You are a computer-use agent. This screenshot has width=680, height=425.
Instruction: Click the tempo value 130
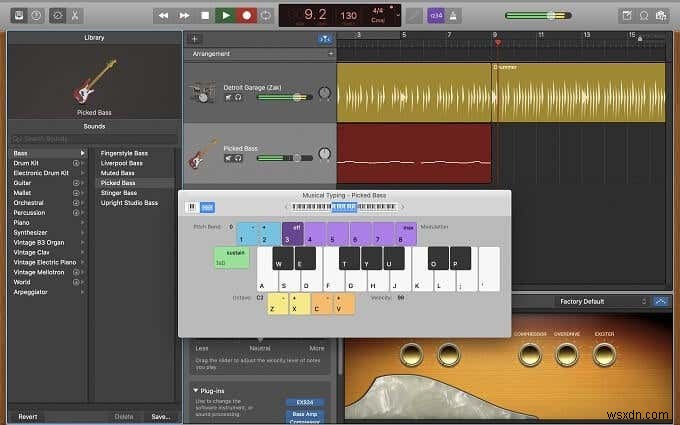click(x=348, y=16)
